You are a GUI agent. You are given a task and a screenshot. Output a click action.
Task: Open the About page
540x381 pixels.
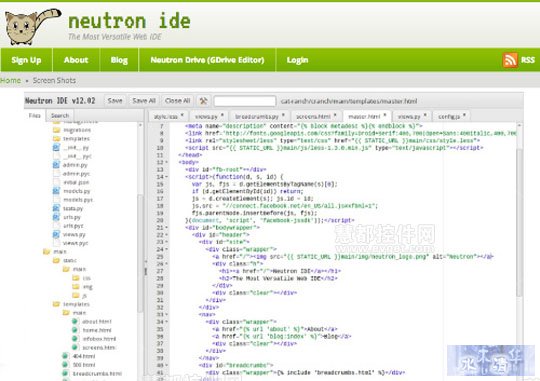tap(76, 60)
